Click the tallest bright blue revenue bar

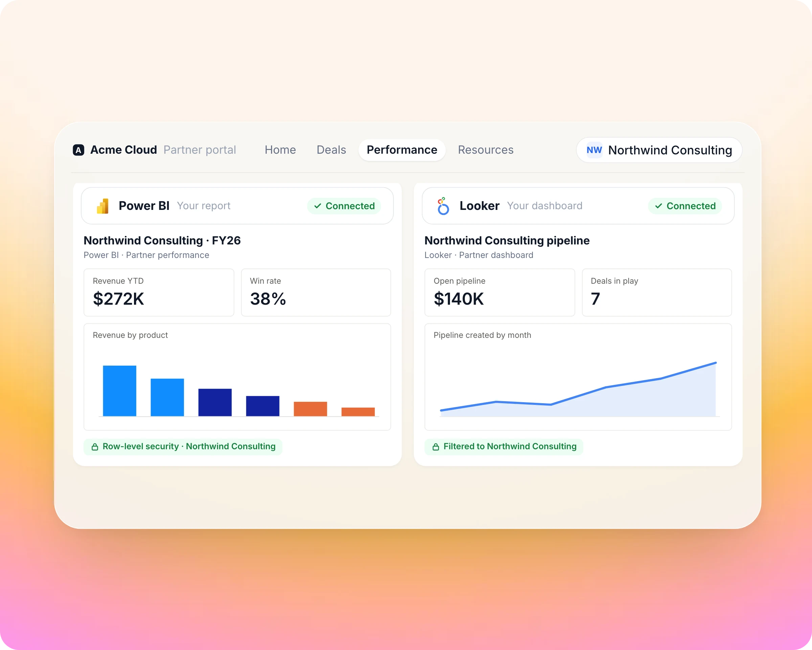click(x=119, y=391)
